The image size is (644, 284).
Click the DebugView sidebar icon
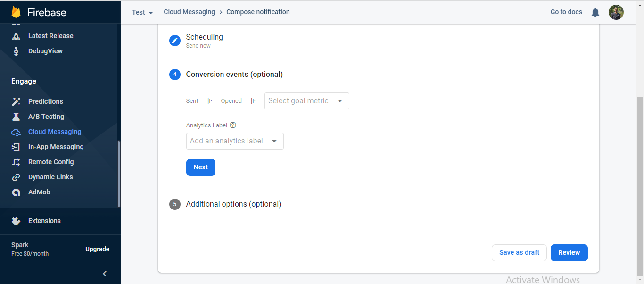pyautogui.click(x=16, y=50)
